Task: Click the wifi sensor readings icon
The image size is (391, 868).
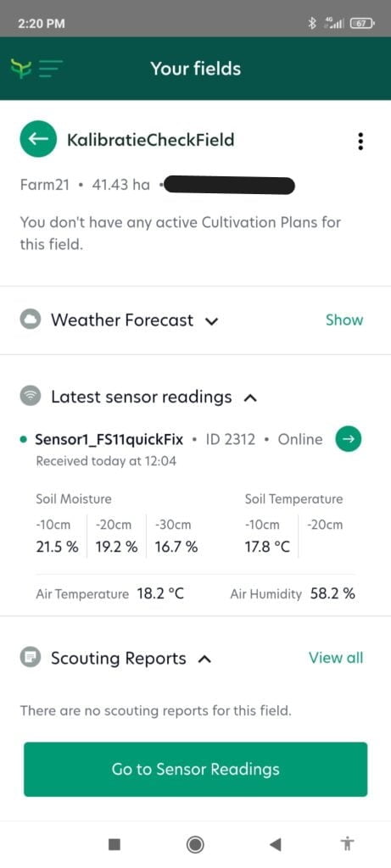Action: [x=31, y=397]
